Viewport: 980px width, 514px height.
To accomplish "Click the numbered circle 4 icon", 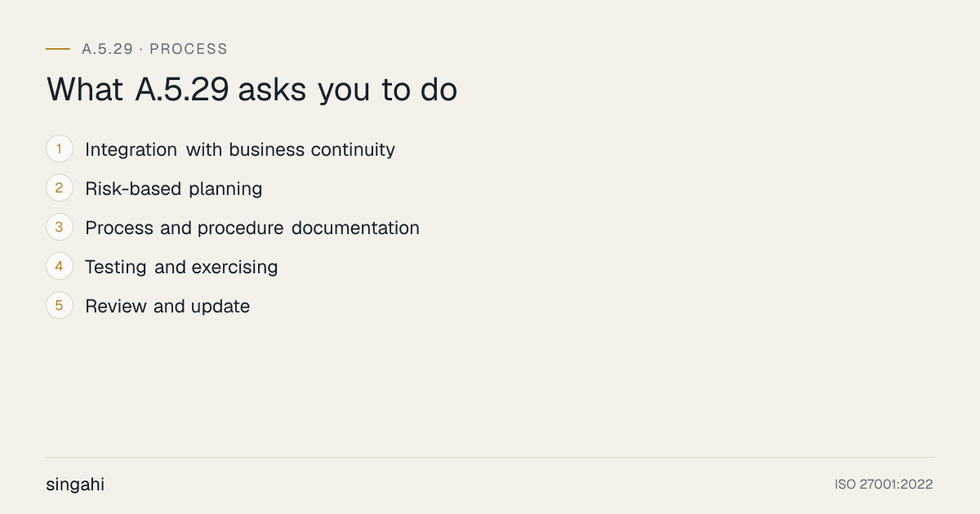I will click(x=60, y=267).
